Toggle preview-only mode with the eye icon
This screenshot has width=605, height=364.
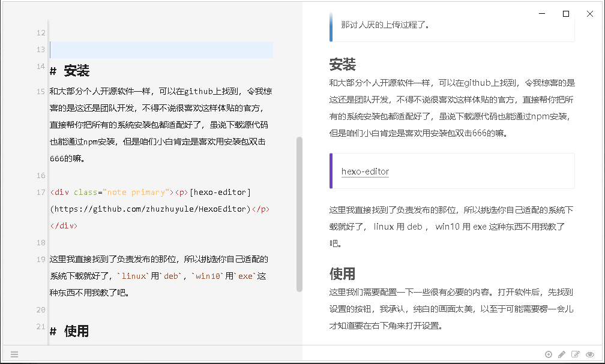pyautogui.click(x=590, y=354)
